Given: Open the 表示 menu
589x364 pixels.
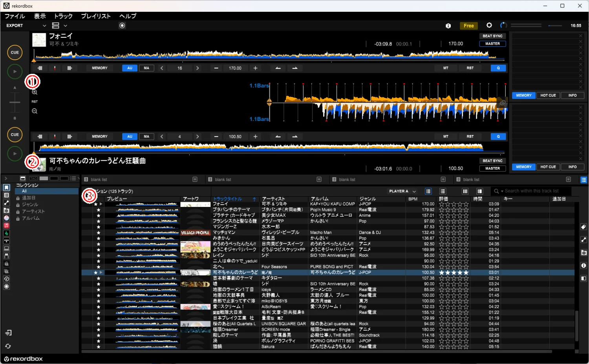Looking at the screenshot, I should coord(40,16).
